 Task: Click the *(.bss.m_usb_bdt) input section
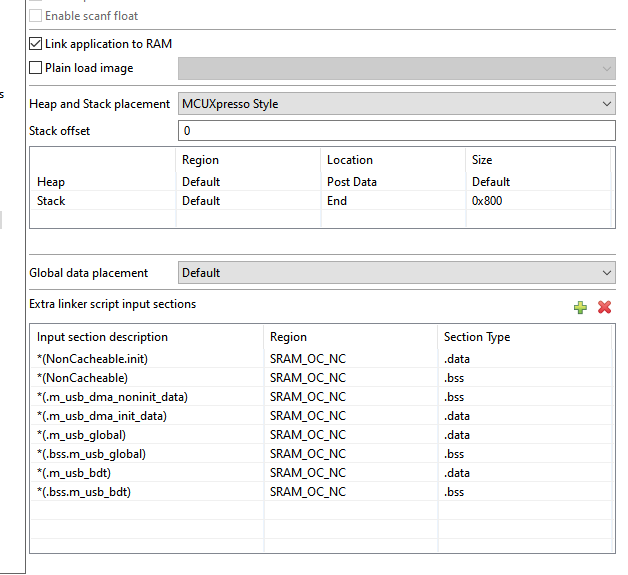(84, 492)
